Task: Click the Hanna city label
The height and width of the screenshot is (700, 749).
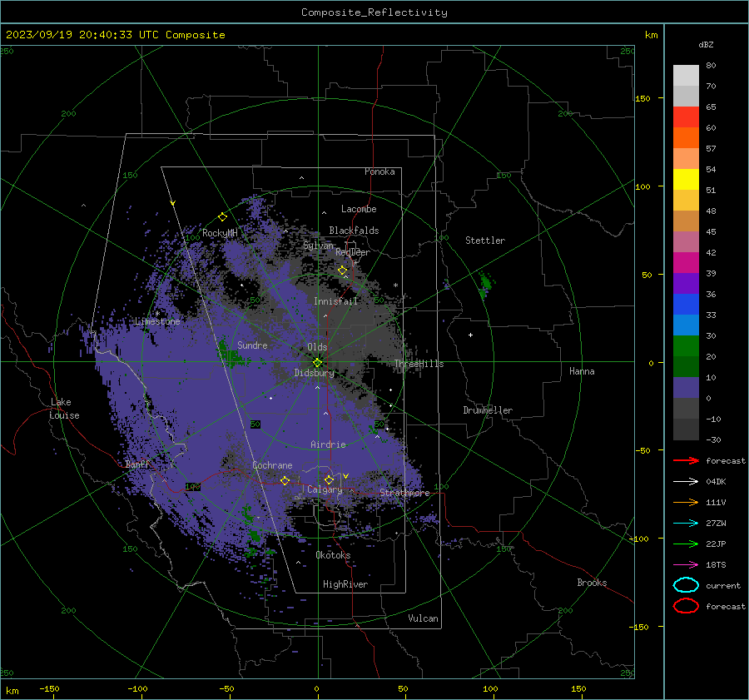Action: pyautogui.click(x=582, y=371)
